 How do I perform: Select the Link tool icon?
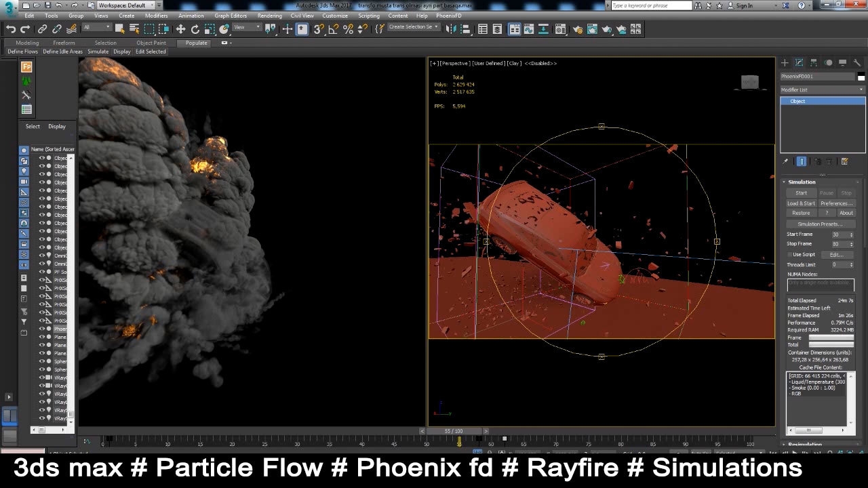pyautogui.click(x=42, y=29)
